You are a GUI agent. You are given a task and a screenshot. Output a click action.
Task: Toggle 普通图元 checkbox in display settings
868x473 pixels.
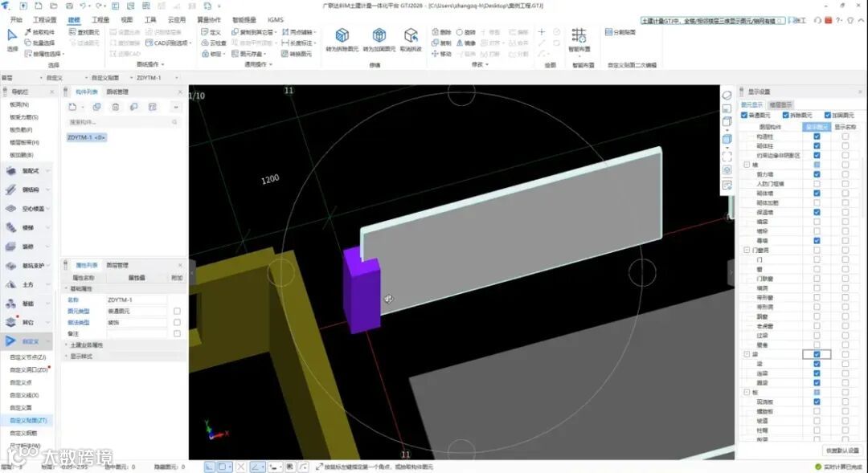coord(744,115)
